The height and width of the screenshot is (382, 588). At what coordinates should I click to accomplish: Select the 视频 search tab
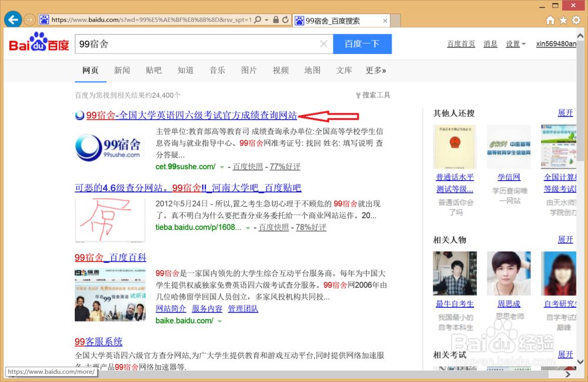[x=280, y=70]
